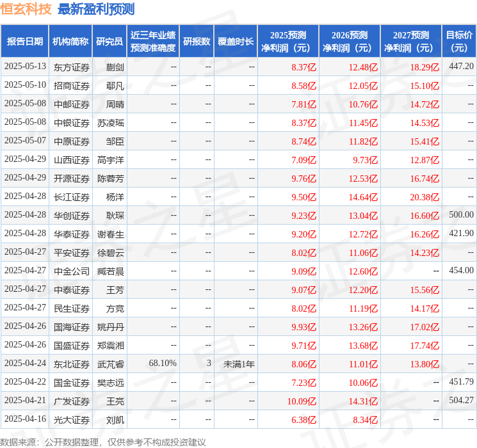
Task: Click the 2025-05-13 report date
Action: click(25, 67)
